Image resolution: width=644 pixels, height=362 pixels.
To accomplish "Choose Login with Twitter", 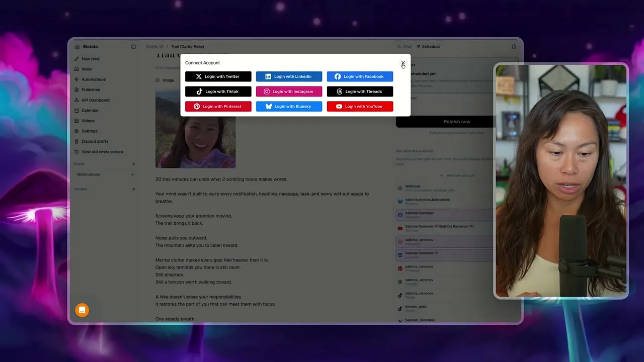I will tap(218, 76).
